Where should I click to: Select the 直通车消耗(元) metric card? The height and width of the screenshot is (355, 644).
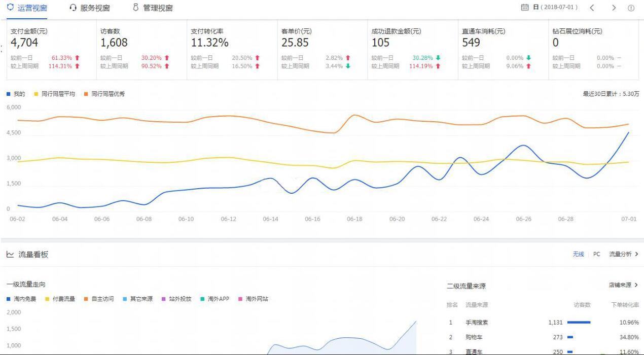503,50
